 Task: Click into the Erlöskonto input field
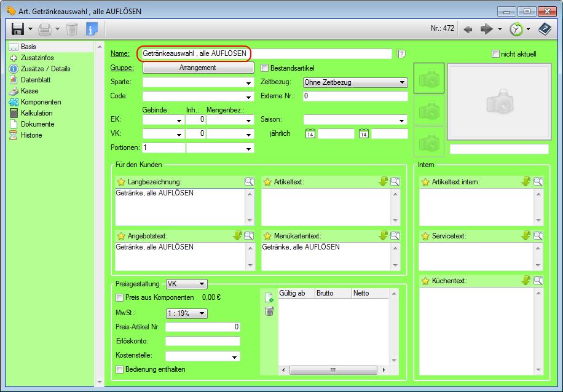point(202,341)
